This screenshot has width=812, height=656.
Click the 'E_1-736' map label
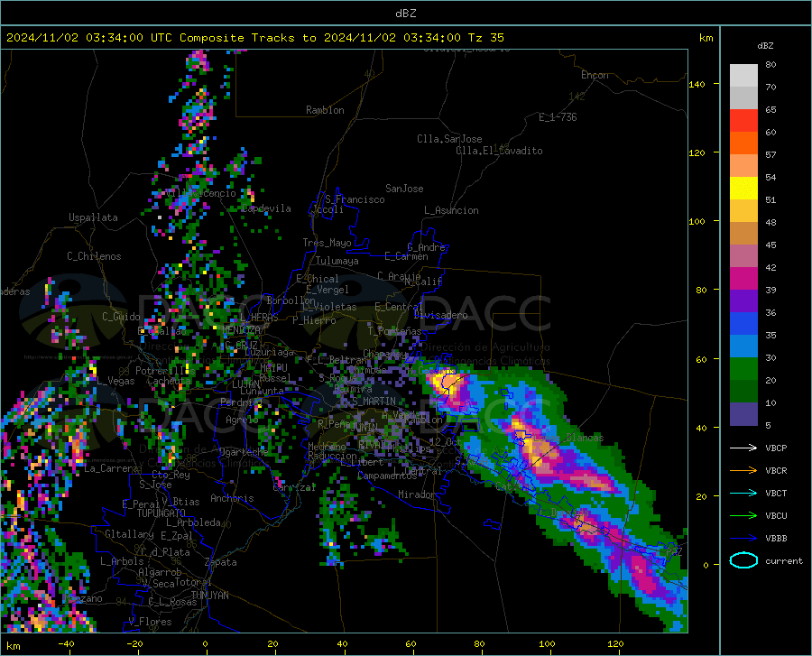[x=558, y=117]
